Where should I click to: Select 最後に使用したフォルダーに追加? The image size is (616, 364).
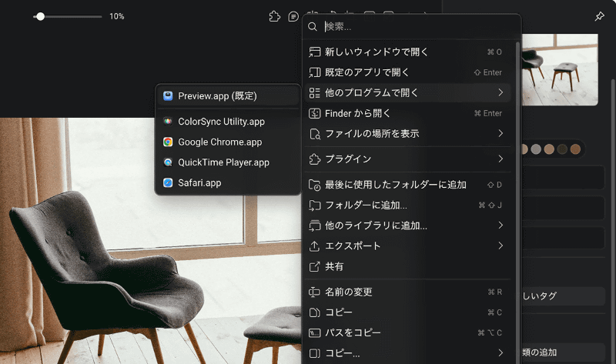click(x=407, y=185)
